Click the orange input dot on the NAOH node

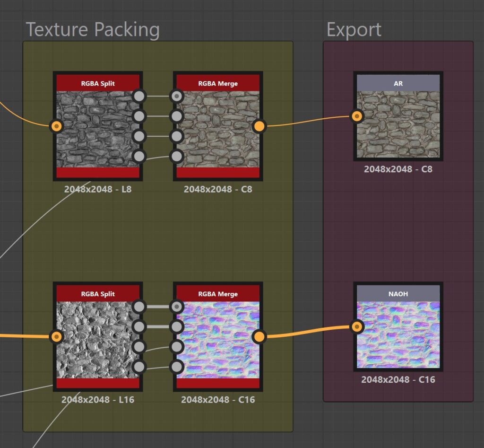(356, 327)
